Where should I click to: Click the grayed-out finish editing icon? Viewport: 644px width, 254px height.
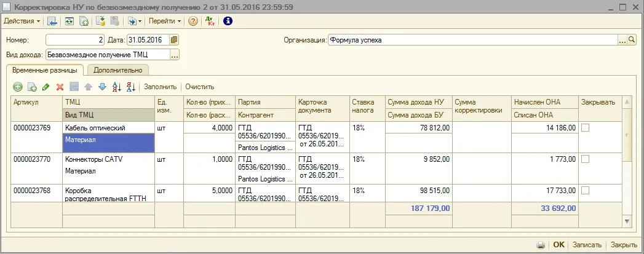pos(74,87)
